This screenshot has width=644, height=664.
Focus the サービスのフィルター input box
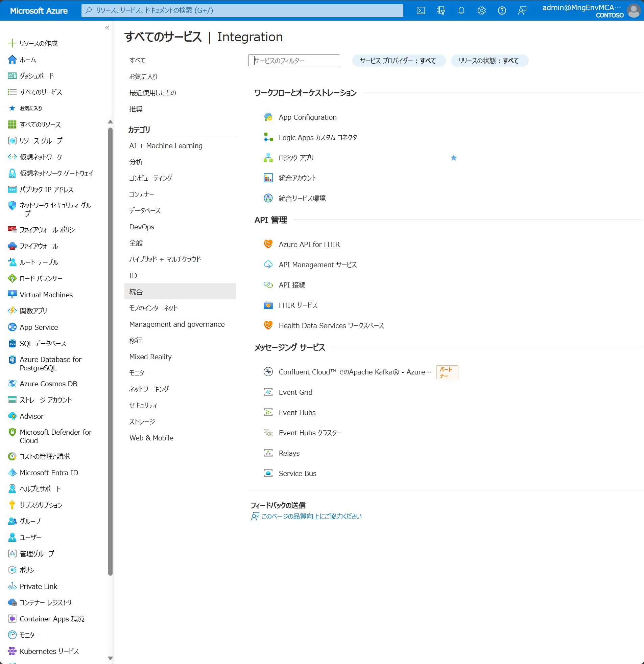[x=294, y=61]
